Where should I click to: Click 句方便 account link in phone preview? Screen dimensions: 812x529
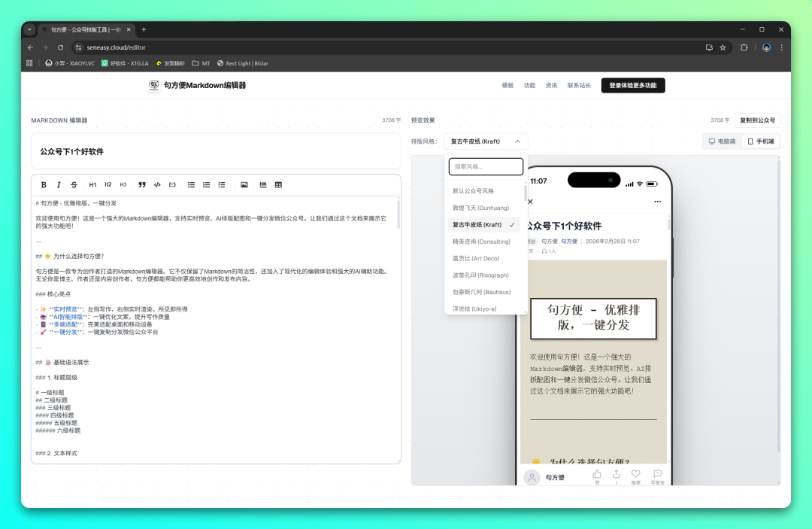point(569,242)
